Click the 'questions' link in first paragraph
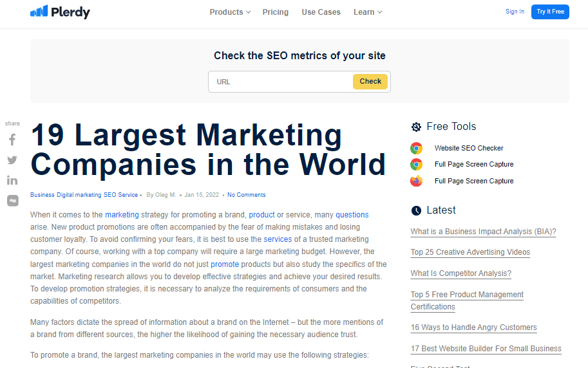 (352, 215)
